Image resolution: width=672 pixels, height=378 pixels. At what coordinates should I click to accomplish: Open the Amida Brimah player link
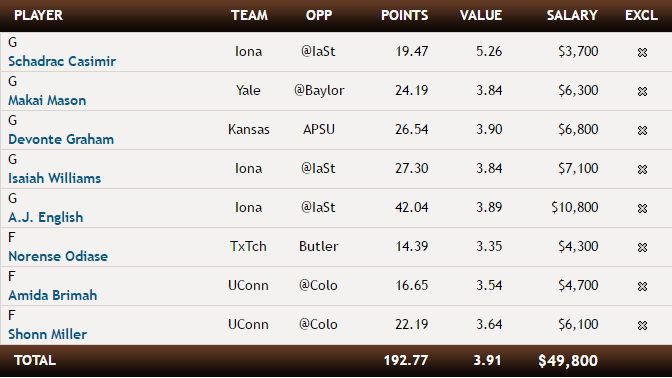[53, 295]
